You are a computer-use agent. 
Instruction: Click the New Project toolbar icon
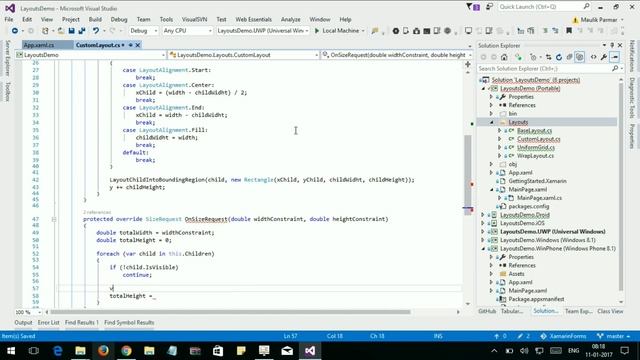(x=45, y=31)
